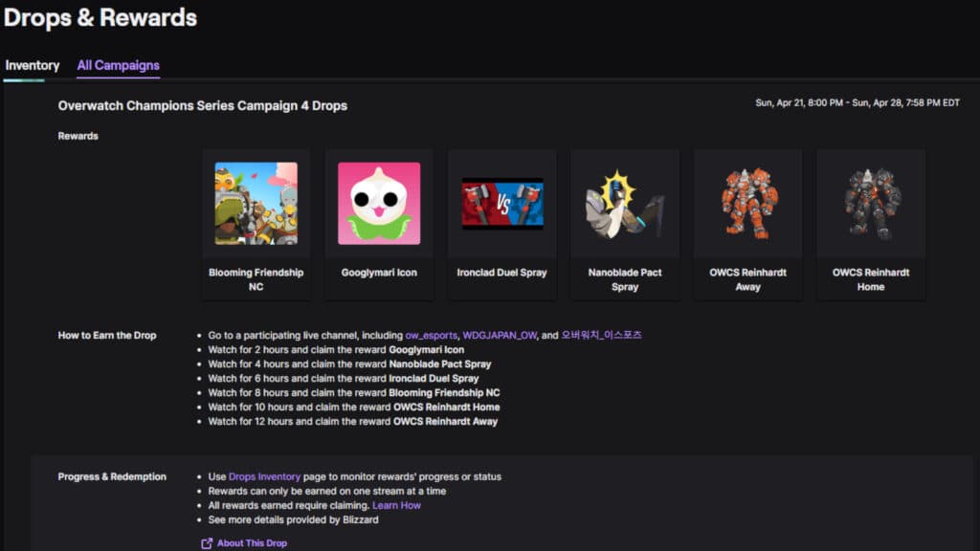Select the dark OWCS Reinhardt Home skin image
This screenshot has width=980, height=551.
coord(871,203)
